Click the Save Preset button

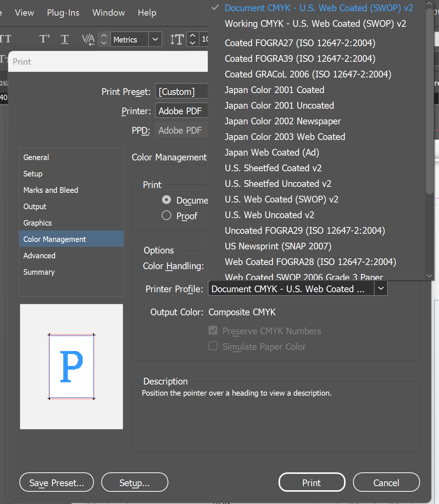click(x=57, y=482)
